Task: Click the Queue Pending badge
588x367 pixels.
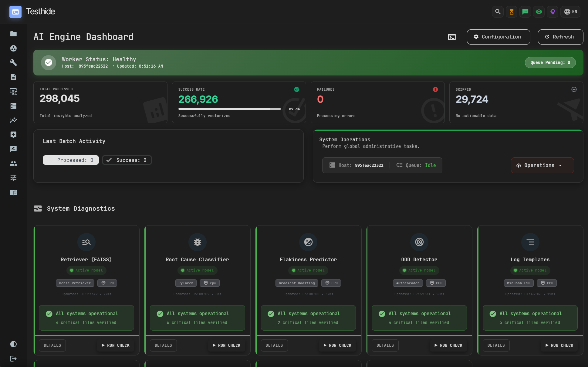Action: pos(550,62)
